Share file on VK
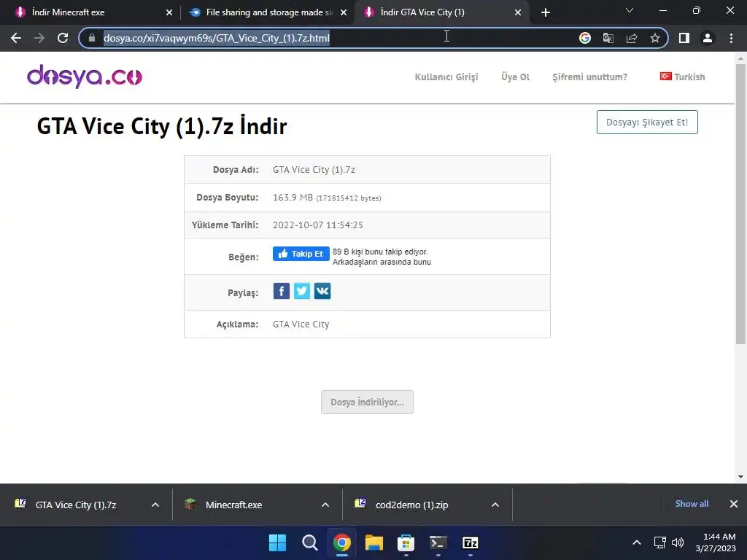747x560 pixels. [322, 291]
